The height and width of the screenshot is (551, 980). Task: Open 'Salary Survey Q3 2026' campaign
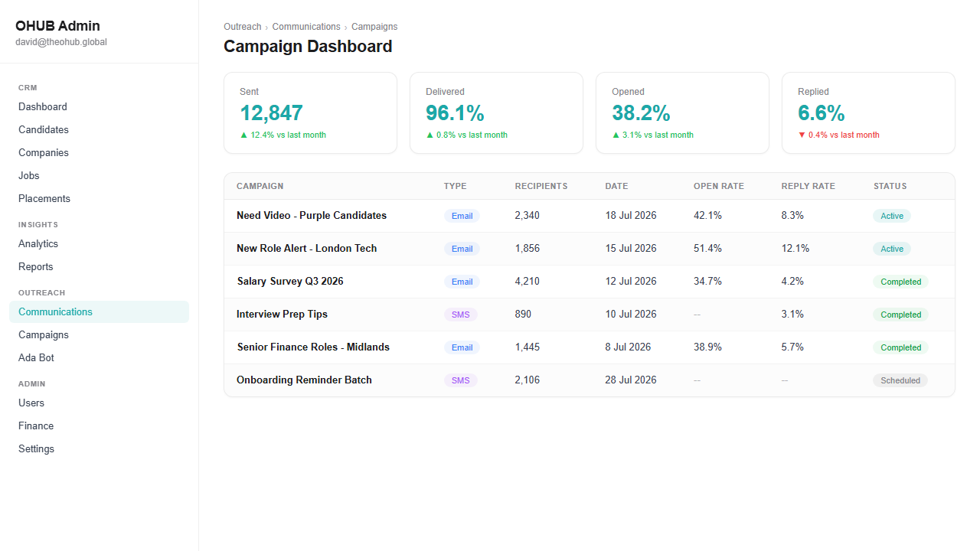click(290, 282)
